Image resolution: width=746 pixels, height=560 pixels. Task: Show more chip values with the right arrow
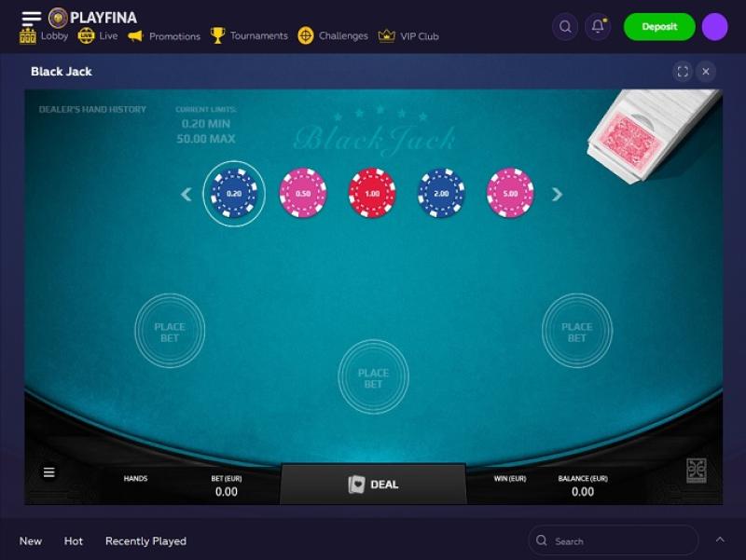(x=557, y=194)
